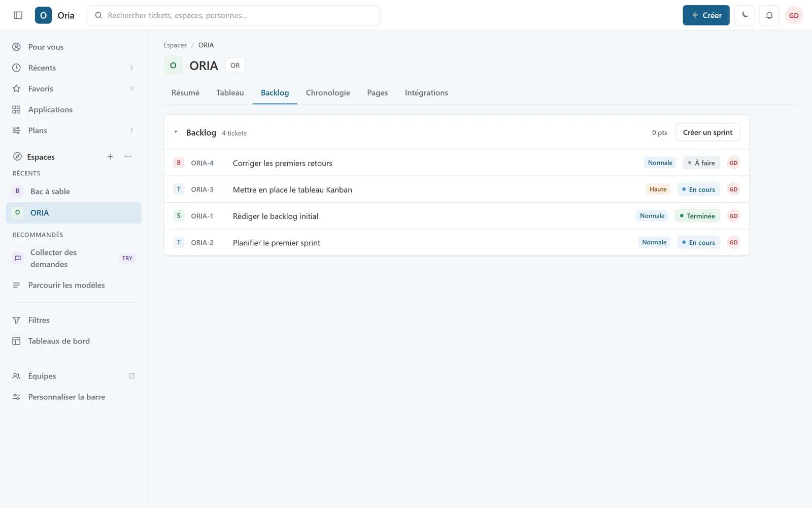The image size is (812, 508).
Task: Switch to the Pages tab
Action: (378, 92)
